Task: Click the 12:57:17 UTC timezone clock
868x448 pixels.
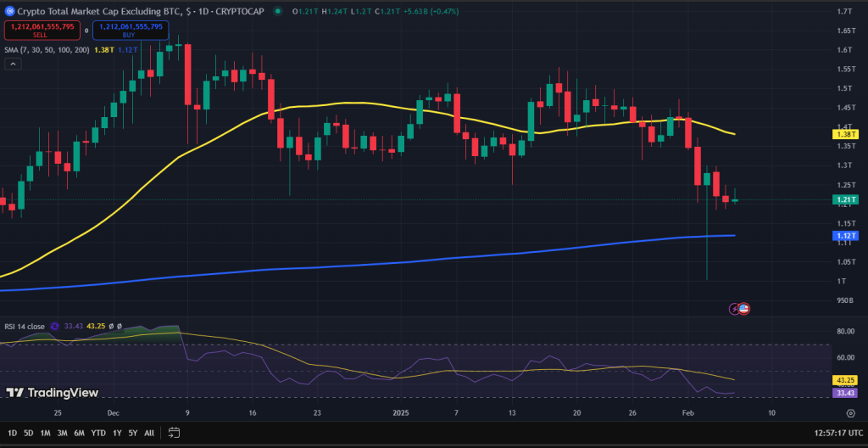Action: tap(837, 433)
